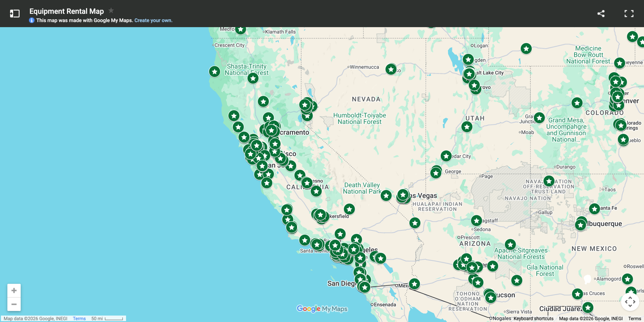
Task: Select the star marker on Apache-Sitgreaves label
Action: click(x=510, y=245)
